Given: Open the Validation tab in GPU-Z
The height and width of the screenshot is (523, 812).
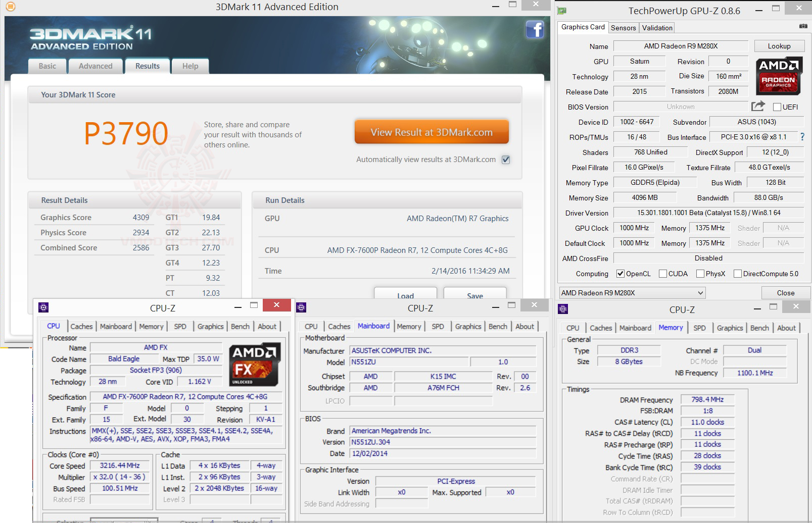Looking at the screenshot, I should [657, 28].
